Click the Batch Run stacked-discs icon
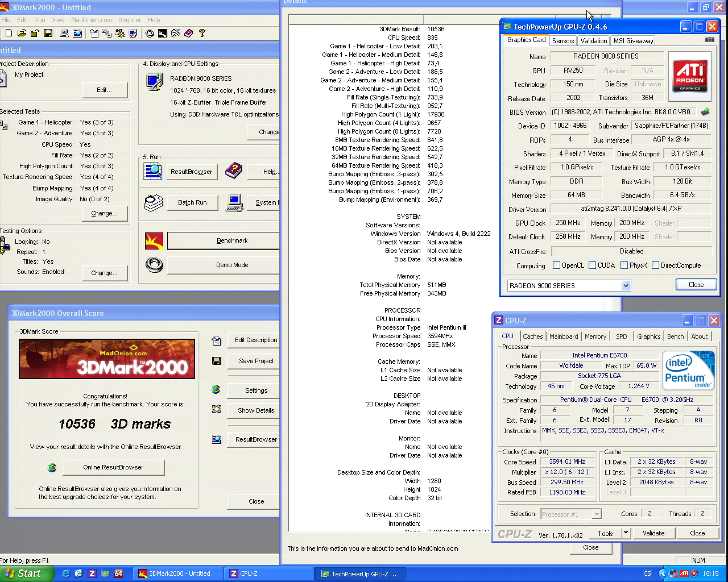This screenshot has height=582, width=728. (152, 202)
